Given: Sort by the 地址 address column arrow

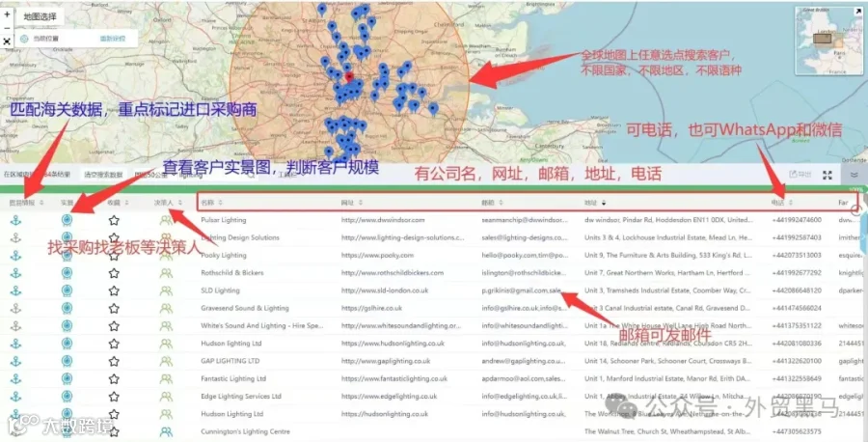Looking at the screenshot, I should (604, 204).
